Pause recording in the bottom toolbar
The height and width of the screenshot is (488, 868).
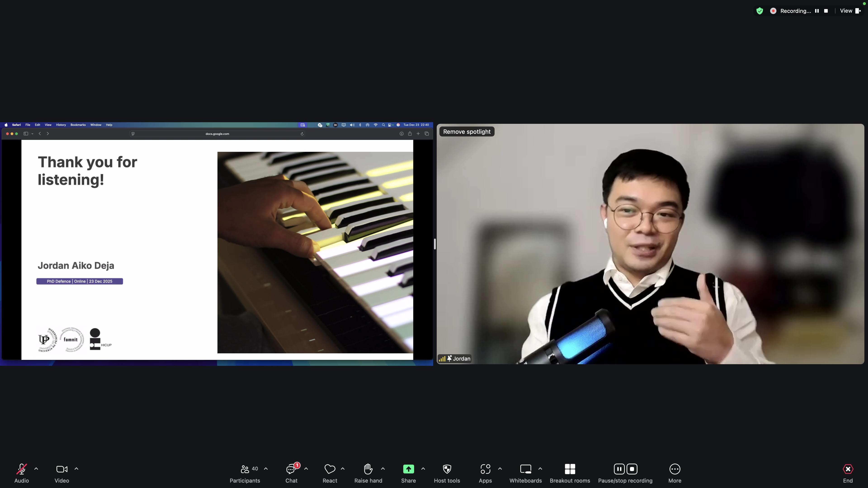(x=619, y=469)
